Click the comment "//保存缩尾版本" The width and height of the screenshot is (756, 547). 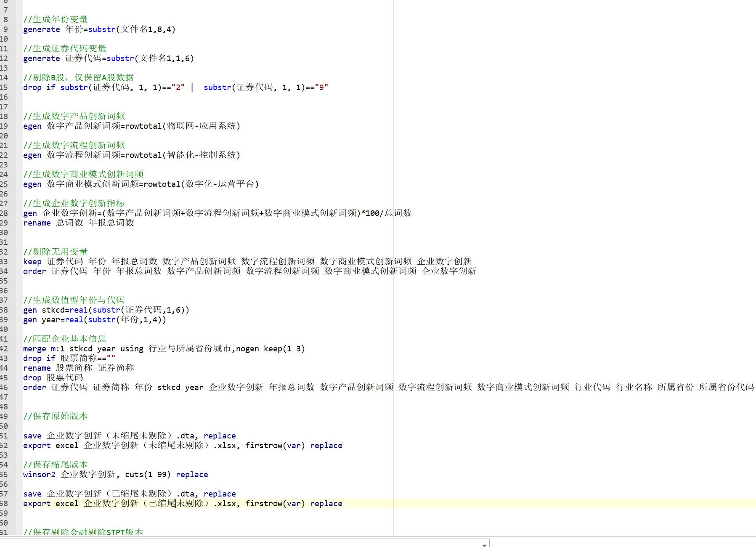point(56,465)
